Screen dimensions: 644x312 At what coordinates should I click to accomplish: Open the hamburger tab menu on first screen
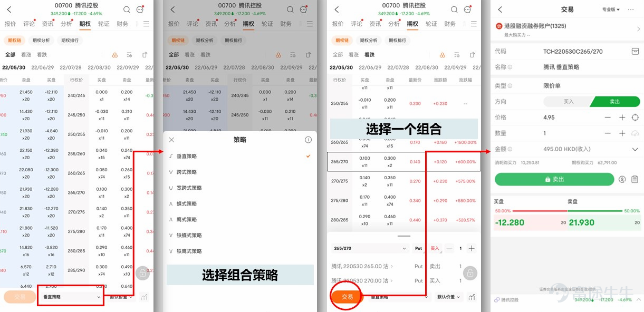(146, 24)
